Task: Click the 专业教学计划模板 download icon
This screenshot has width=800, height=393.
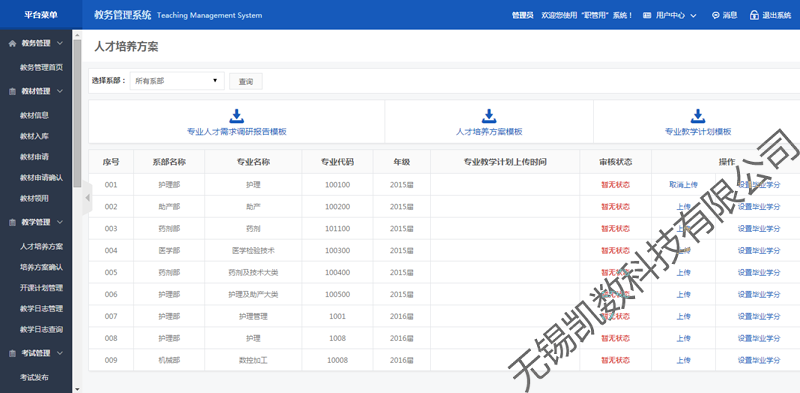Action: [x=698, y=116]
